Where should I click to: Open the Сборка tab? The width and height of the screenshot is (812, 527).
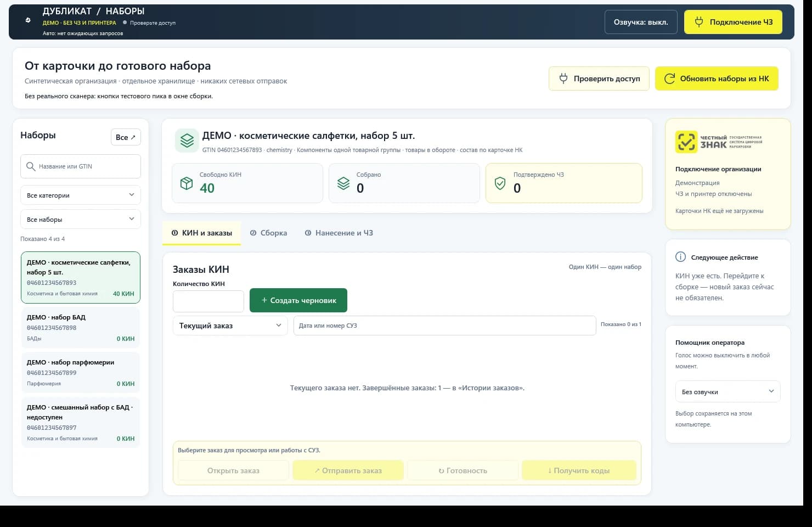(x=269, y=233)
